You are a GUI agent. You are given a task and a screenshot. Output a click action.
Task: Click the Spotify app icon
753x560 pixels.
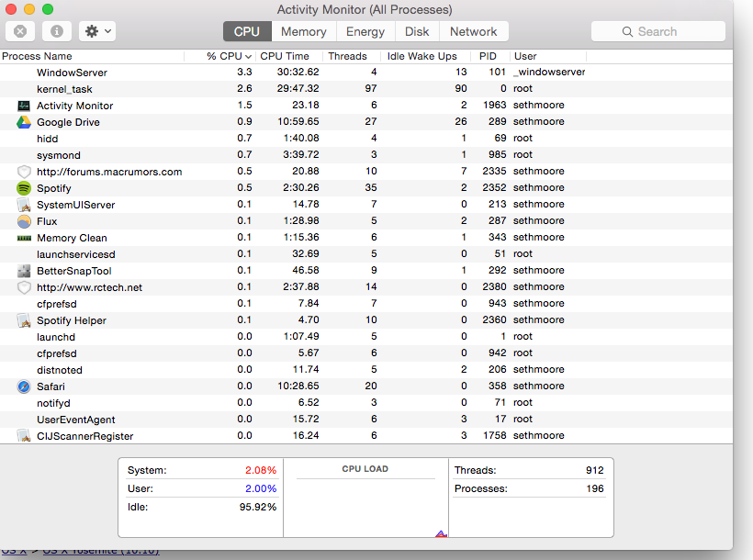[x=24, y=188]
